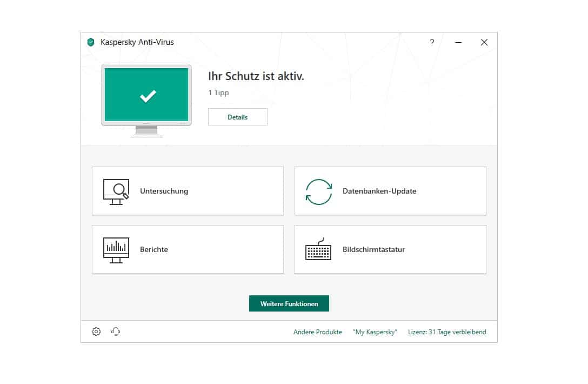
Task: Click the green monitor checkmark status image
Action: tap(146, 100)
